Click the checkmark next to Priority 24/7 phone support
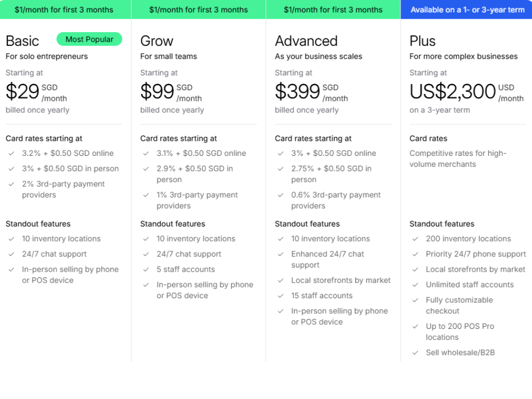532x399 pixels. [x=415, y=254]
